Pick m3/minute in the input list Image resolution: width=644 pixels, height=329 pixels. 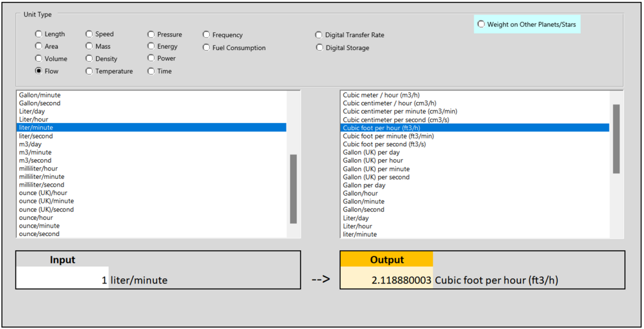[x=151, y=152]
